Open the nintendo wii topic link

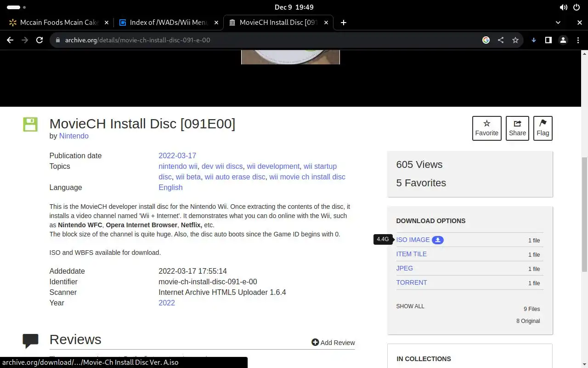tap(178, 167)
